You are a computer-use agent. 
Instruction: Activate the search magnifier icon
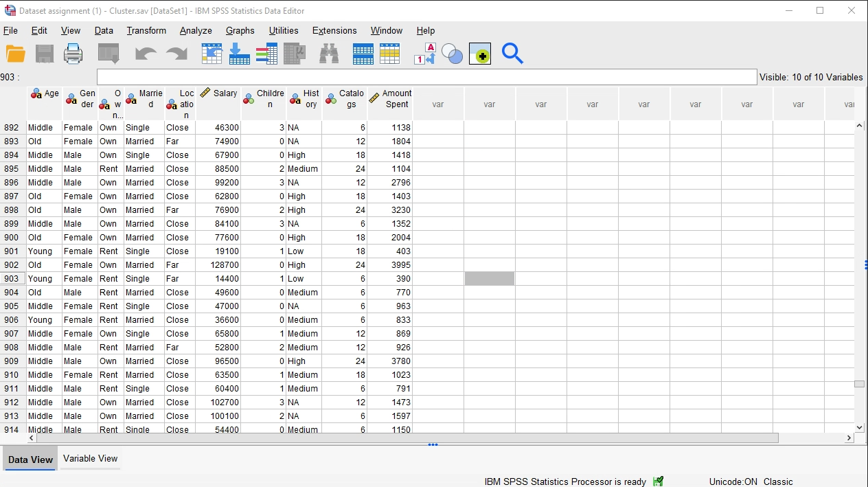tap(512, 53)
